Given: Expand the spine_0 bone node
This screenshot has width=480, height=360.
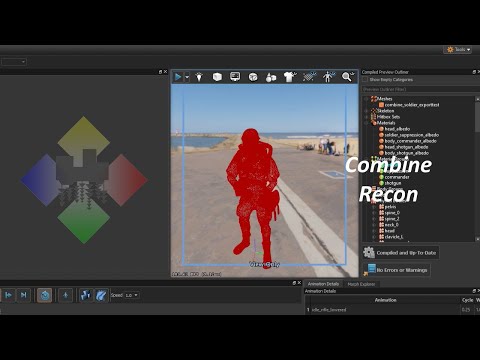Looking at the screenshot, I should pos(374,213).
